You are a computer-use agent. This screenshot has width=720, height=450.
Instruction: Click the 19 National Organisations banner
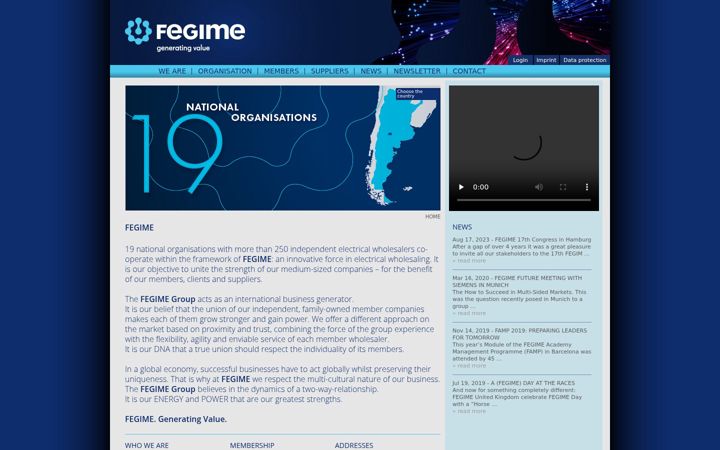tap(282, 148)
